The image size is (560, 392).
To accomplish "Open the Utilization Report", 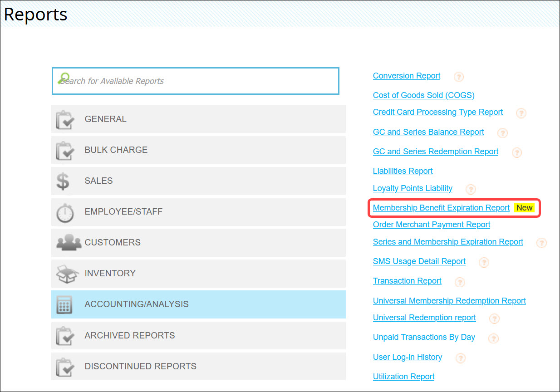I will tap(403, 376).
